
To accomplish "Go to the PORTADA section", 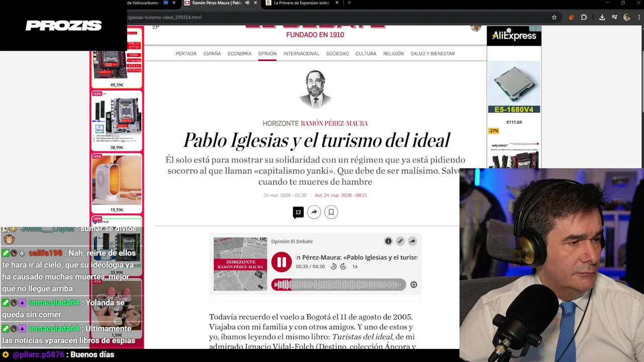I will [186, 54].
